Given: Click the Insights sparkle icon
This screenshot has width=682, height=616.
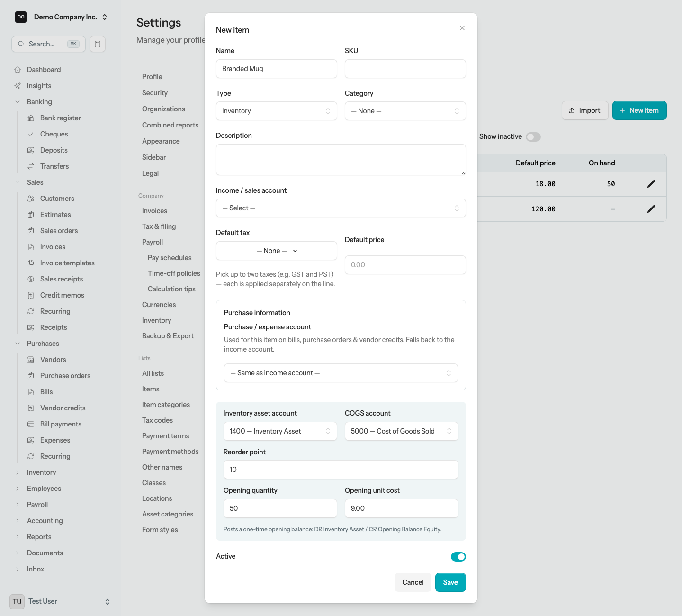Looking at the screenshot, I should tap(18, 86).
